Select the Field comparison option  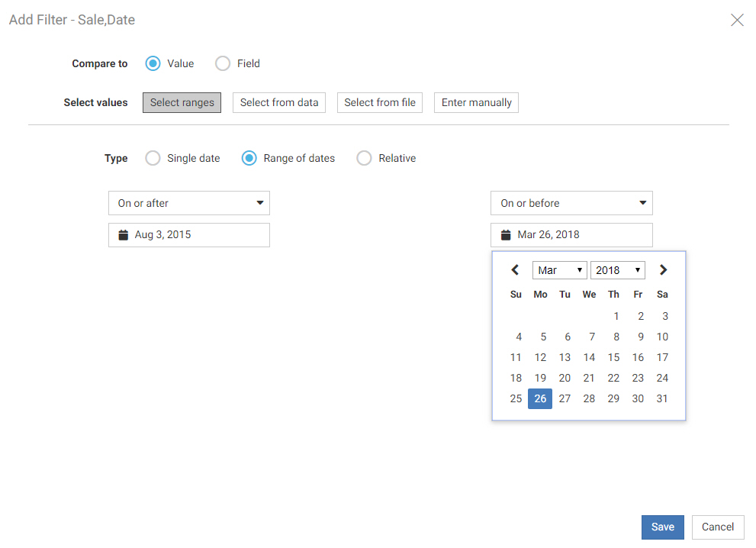pyautogui.click(x=222, y=63)
